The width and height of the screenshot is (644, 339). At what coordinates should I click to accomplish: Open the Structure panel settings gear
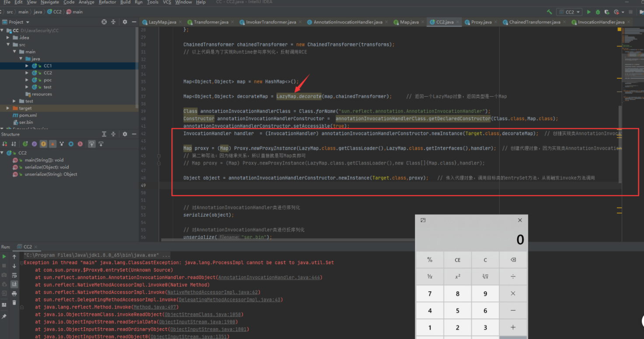pos(125,134)
